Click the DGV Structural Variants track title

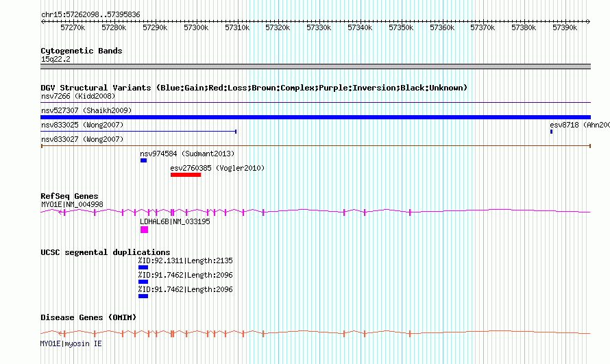tap(254, 88)
